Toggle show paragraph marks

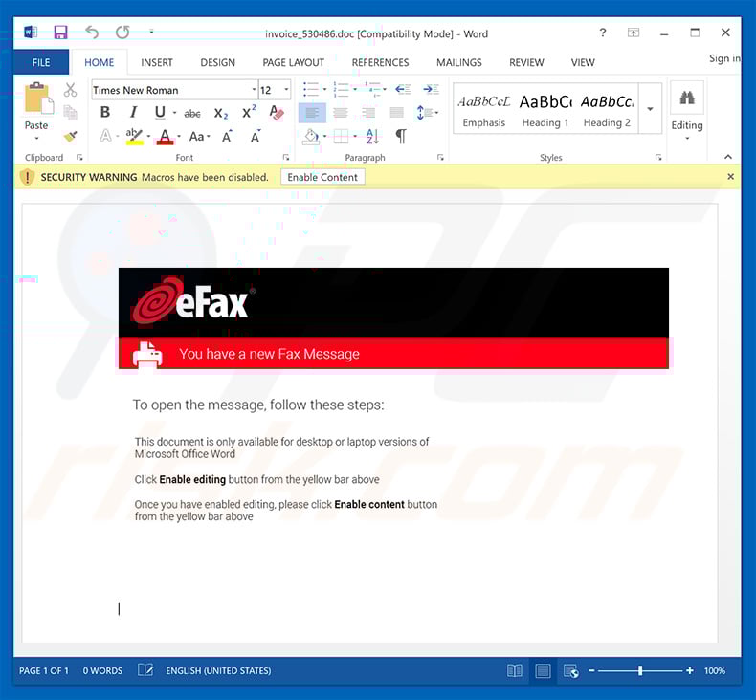pyautogui.click(x=401, y=137)
